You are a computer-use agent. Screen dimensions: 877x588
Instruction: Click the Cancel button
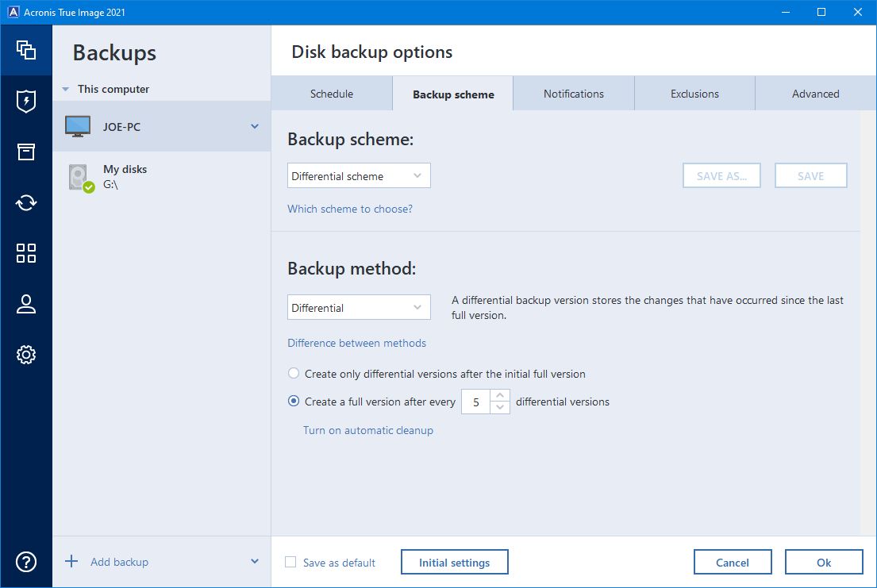click(732, 563)
